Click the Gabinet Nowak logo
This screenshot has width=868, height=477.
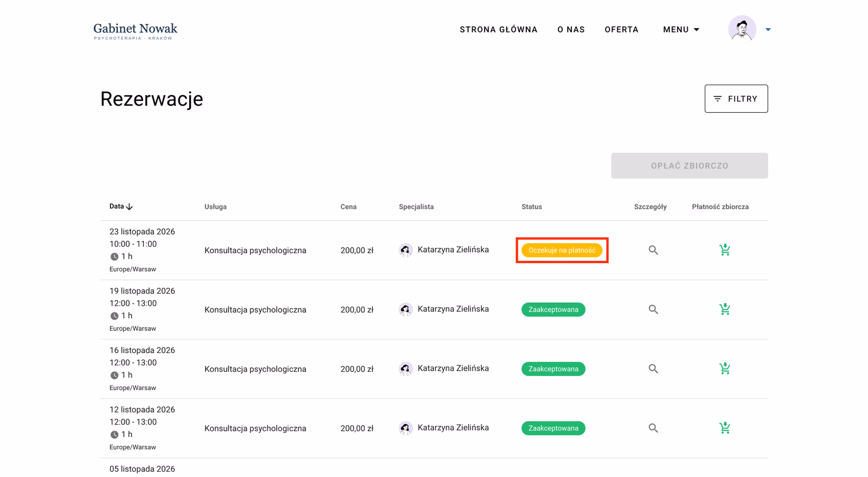[x=135, y=31]
